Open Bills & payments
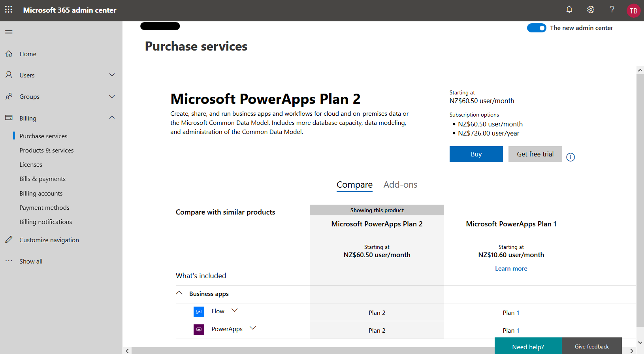644x354 pixels. click(x=43, y=179)
